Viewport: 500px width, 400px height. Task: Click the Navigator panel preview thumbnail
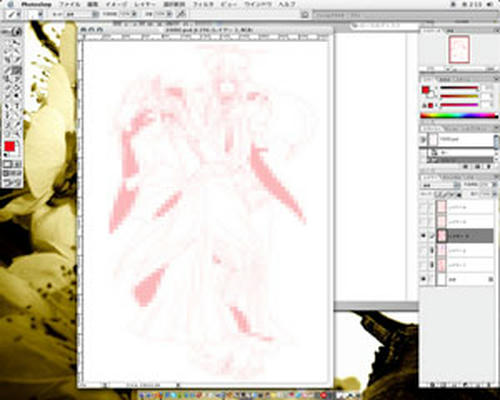tap(459, 50)
